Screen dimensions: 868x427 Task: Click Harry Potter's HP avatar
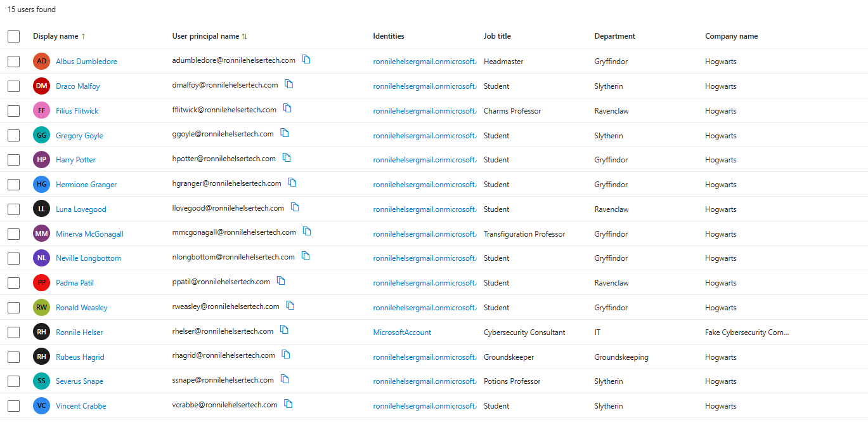(41, 159)
